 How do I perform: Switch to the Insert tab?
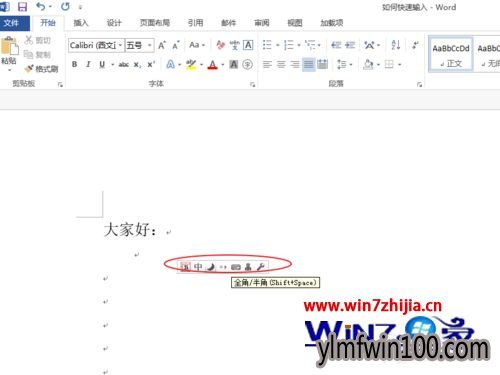point(81,23)
